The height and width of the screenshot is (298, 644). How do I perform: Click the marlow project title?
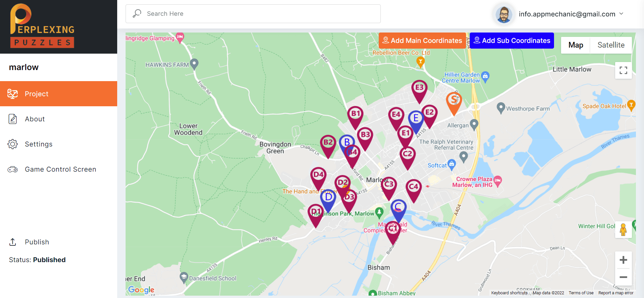click(x=24, y=67)
